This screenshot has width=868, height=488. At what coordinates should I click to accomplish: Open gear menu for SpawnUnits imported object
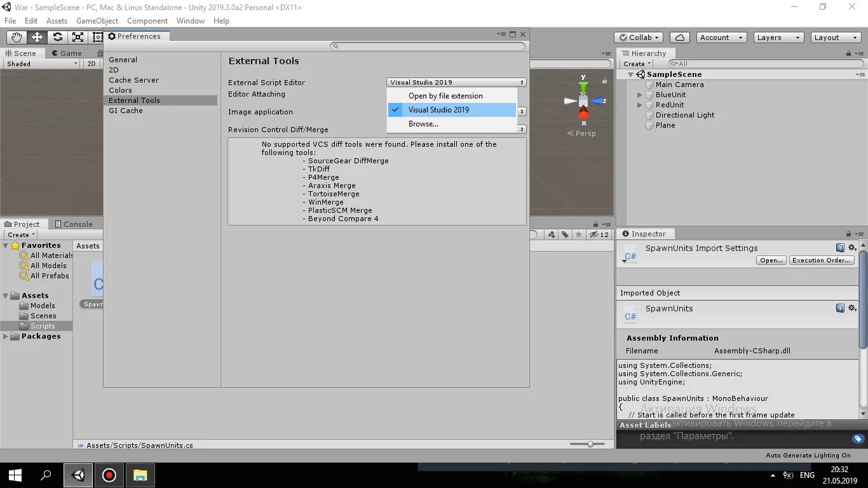(852, 308)
